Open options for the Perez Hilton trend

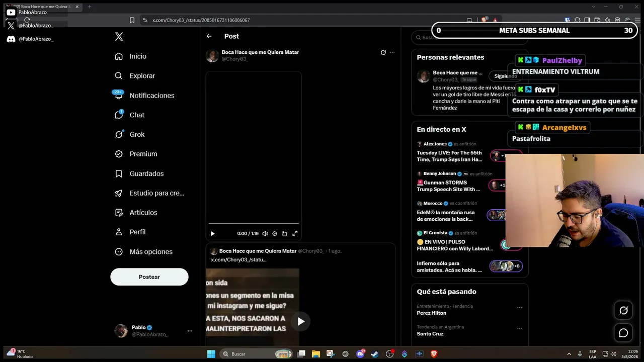(x=520, y=307)
